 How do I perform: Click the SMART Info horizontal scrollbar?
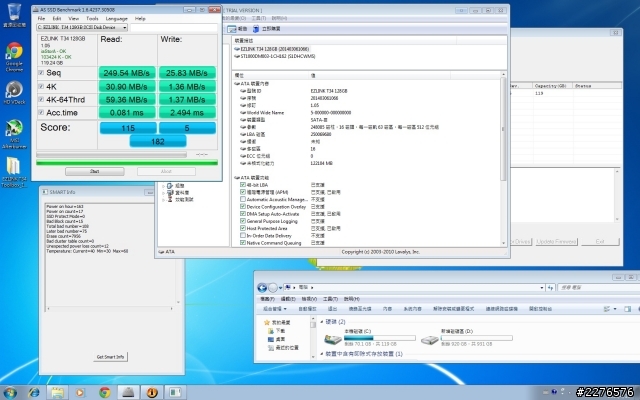[110, 309]
